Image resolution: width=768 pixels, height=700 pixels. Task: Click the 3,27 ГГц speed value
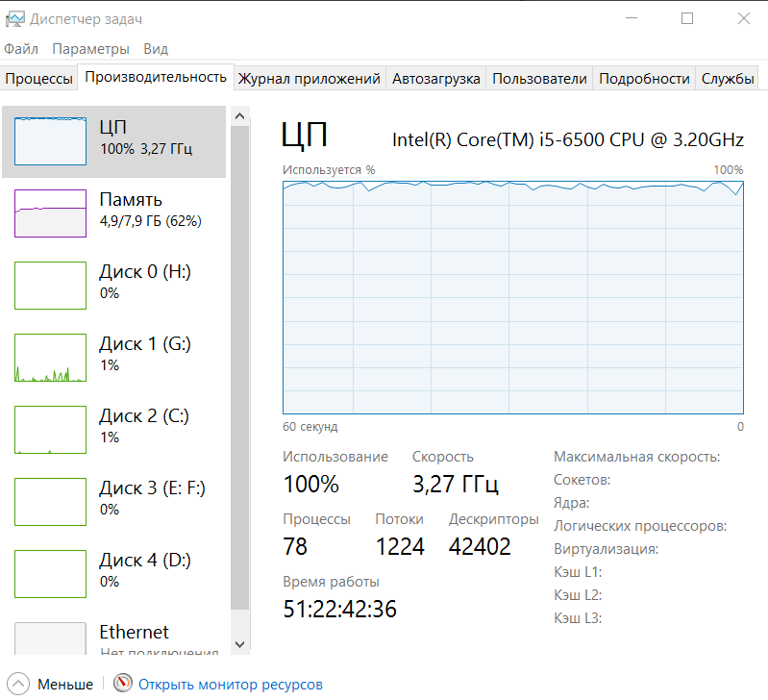pyautogui.click(x=456, y=484)
